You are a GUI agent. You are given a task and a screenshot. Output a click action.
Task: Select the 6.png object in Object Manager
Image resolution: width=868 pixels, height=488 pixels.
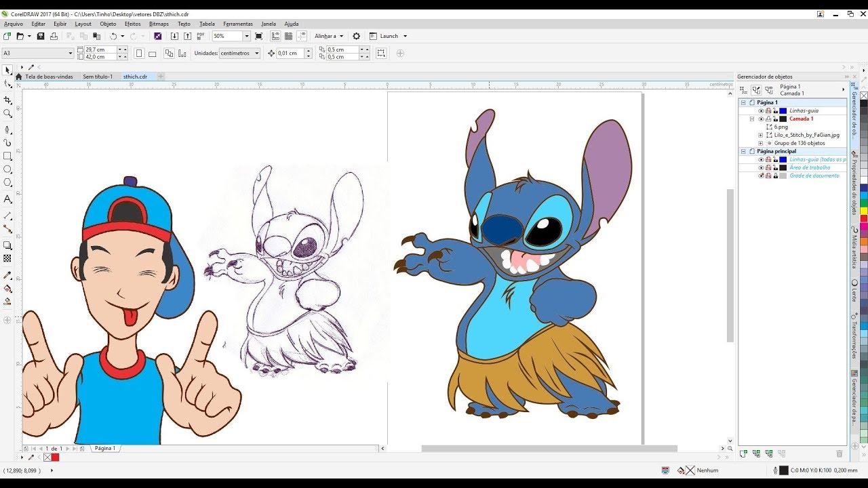(781, 127)
